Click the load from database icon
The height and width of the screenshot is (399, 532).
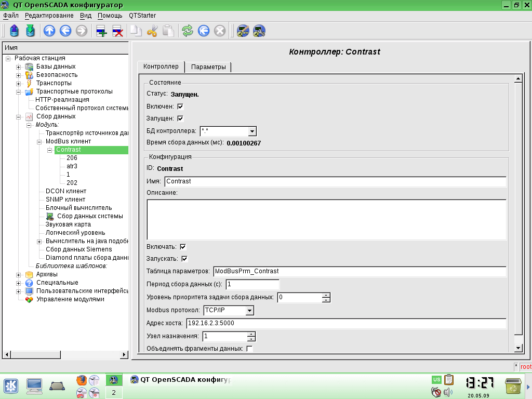pos(14,31)
